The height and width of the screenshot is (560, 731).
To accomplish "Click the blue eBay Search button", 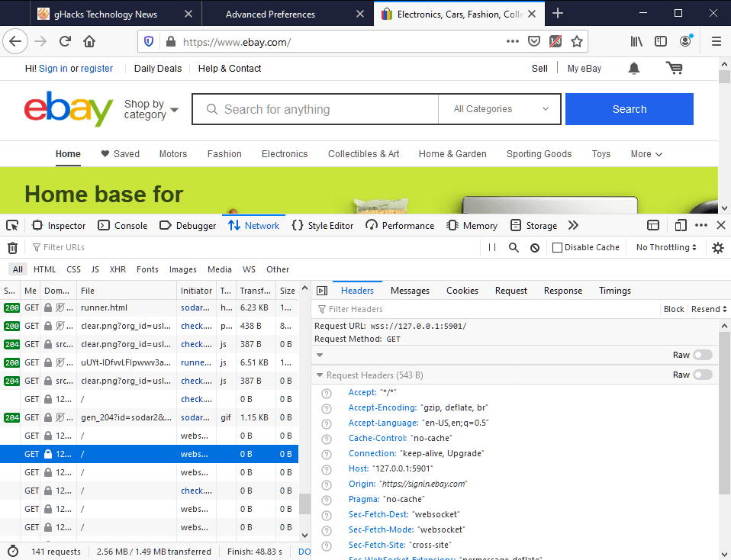I will pyautogui.click(x=630, y=109).
